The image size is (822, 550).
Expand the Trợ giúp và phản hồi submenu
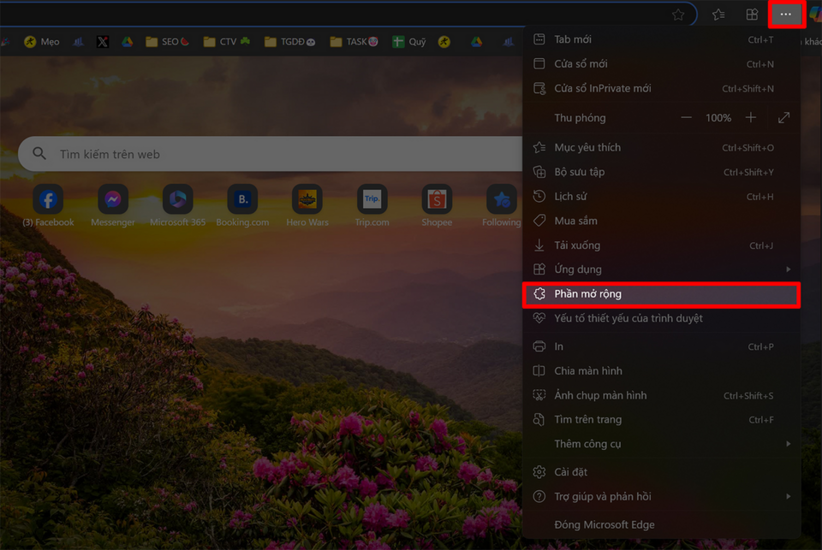661,497
